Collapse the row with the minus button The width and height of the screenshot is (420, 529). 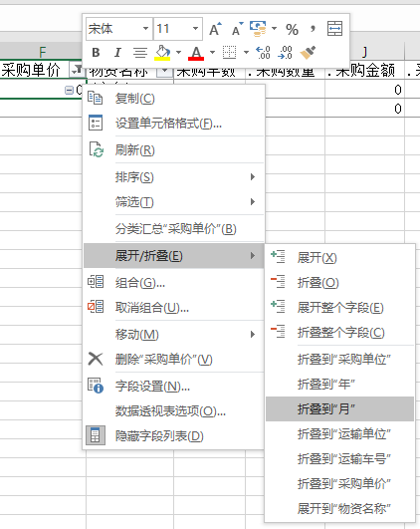click(69, 90)
